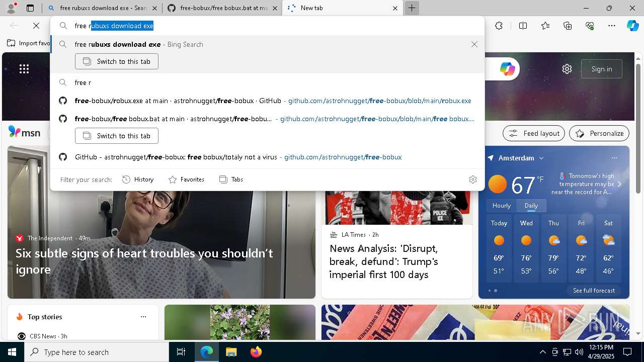Image resolution: width=644 pixels, height=362 pixels.
Task: Switch weather to the Daily tab
Action: point(531,206)
